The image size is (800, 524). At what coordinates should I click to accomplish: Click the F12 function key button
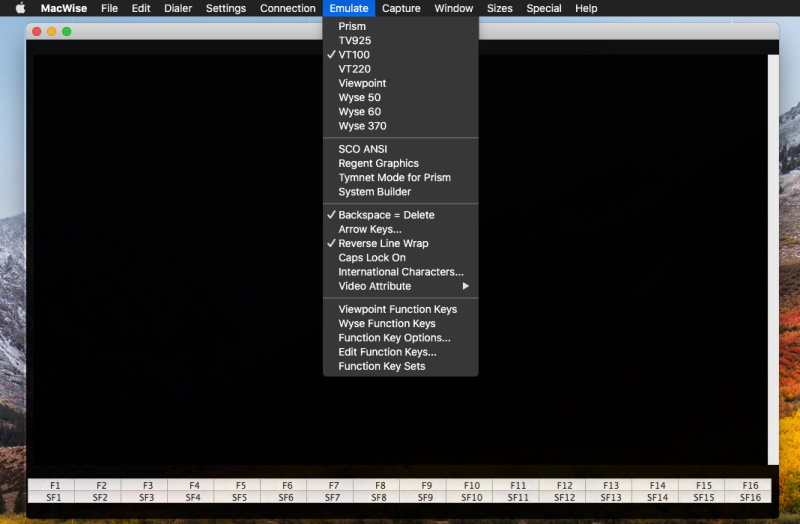(x=562, y=485)
